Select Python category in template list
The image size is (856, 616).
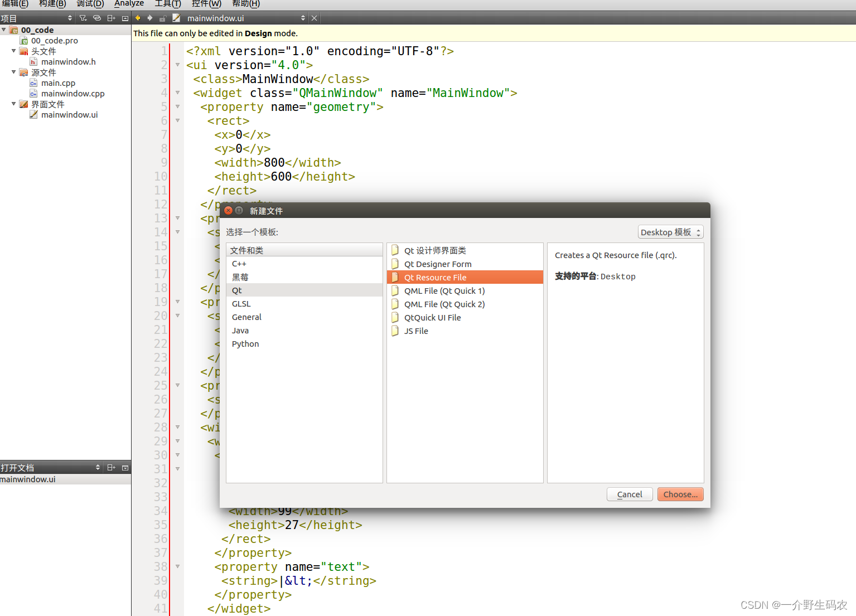304,344
